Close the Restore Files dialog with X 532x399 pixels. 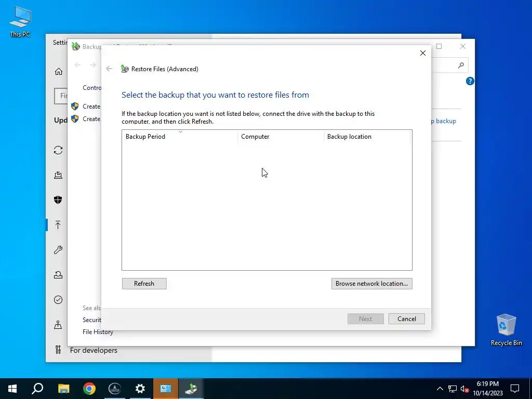click(423, 53)
